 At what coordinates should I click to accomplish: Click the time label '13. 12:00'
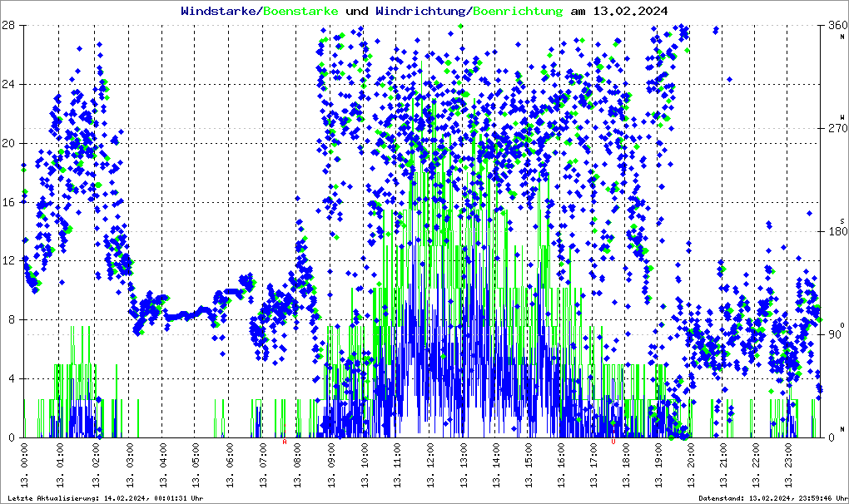(x=430, y=466)
